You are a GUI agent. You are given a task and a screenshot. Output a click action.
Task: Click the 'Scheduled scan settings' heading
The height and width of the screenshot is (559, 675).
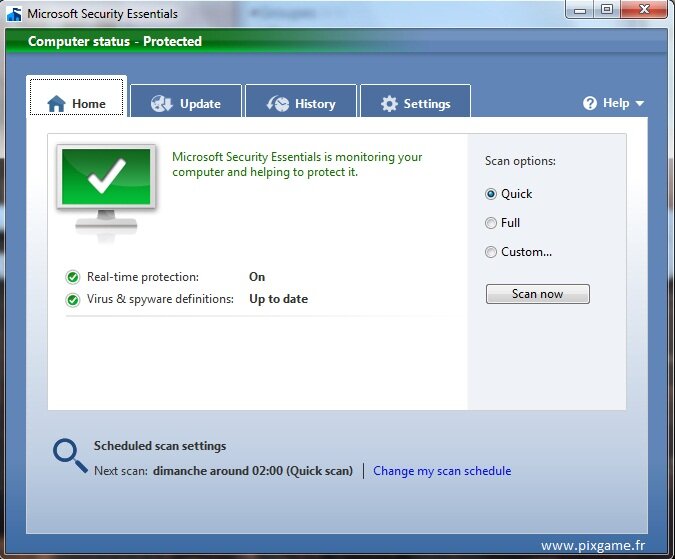(160, 446)
